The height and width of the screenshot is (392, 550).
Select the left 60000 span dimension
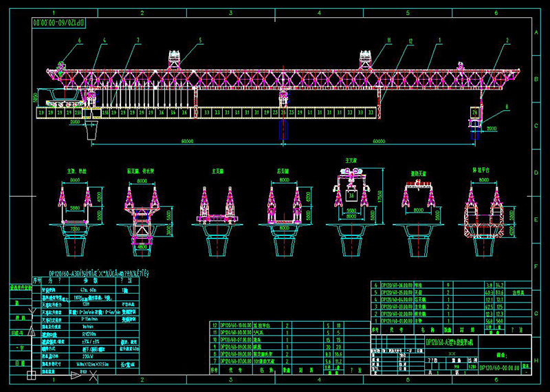point(186,140)
